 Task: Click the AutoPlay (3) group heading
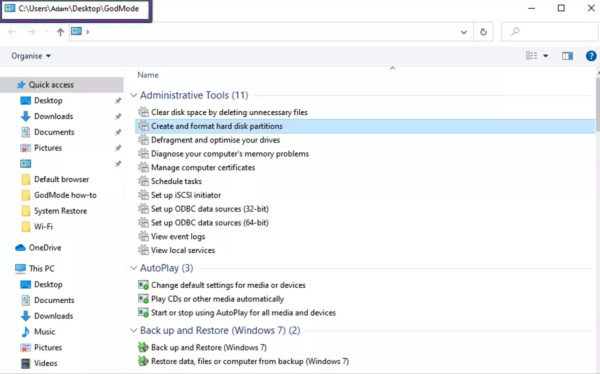tap(166, 268)
